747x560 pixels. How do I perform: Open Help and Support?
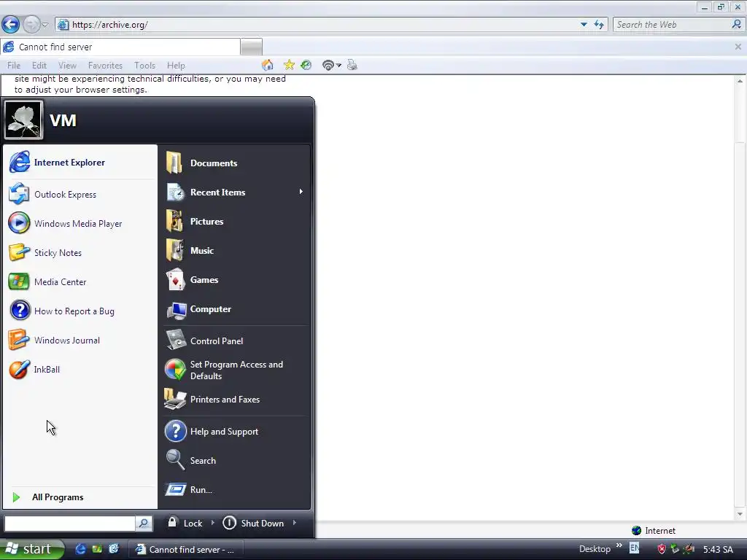coord(236,432)
